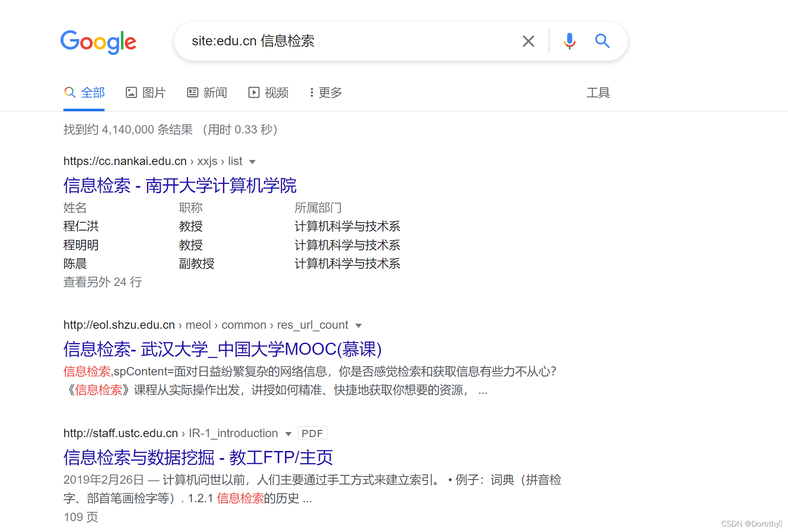Select the 全部 tab
Viewport: 788px width, 532px height.
point(84,92)
